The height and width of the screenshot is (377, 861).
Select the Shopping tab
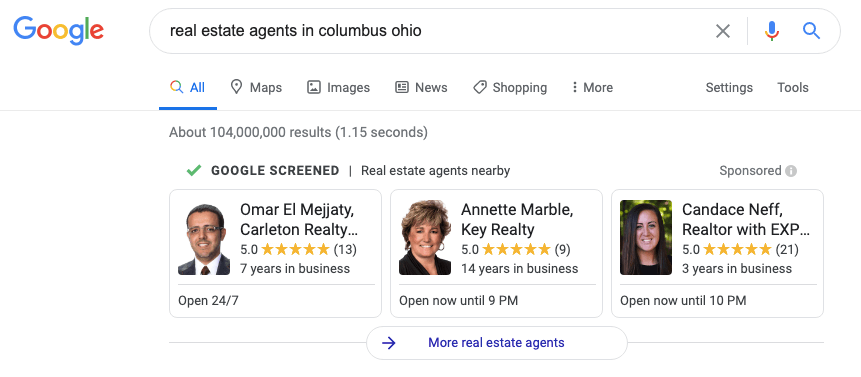click(510, 87)
